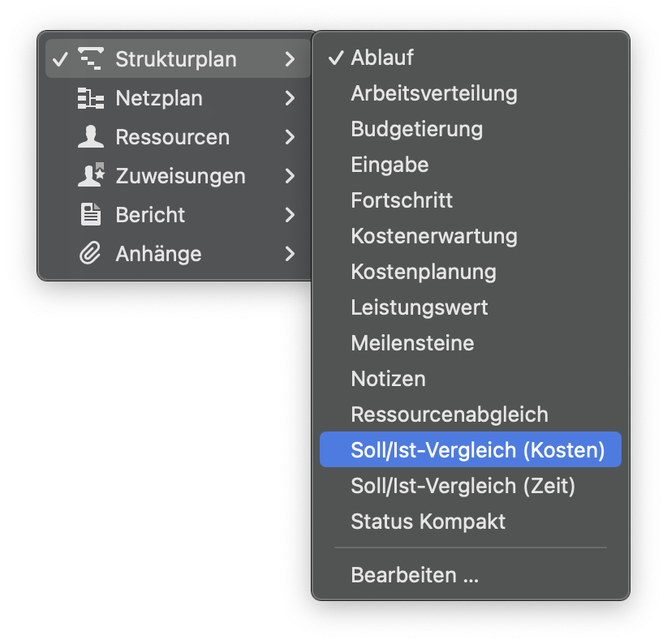Viewport: 667px width, 644px height.
Task: Click the Bericht report document icon
Action: [92, 215]
